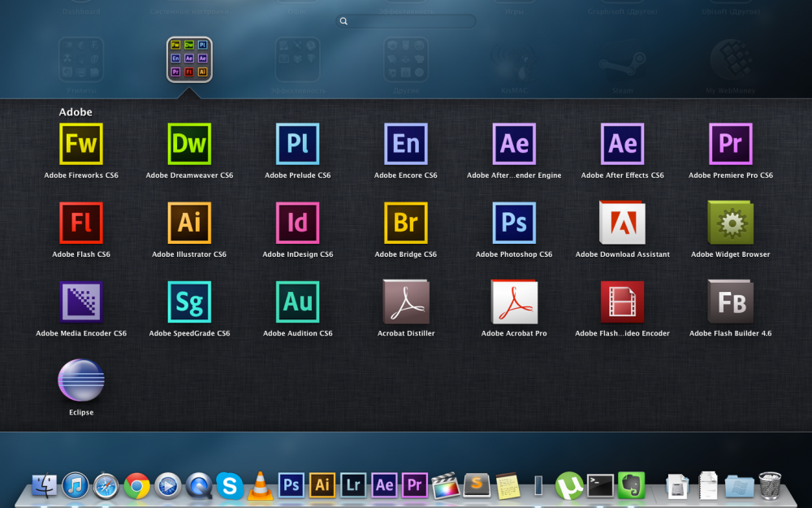Viewport: 812px width, 508px height.
Task: Open Final Cut Pro from the Dock
Action: 445,486
